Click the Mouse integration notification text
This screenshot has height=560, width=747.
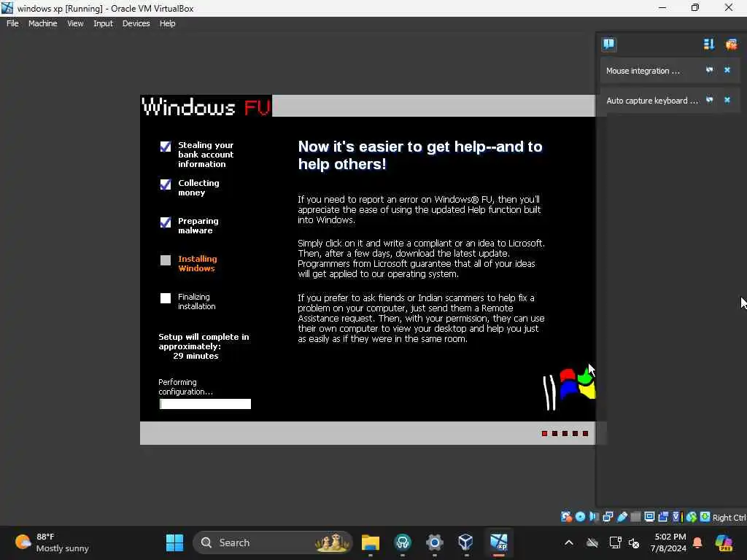tap(643, 71)
